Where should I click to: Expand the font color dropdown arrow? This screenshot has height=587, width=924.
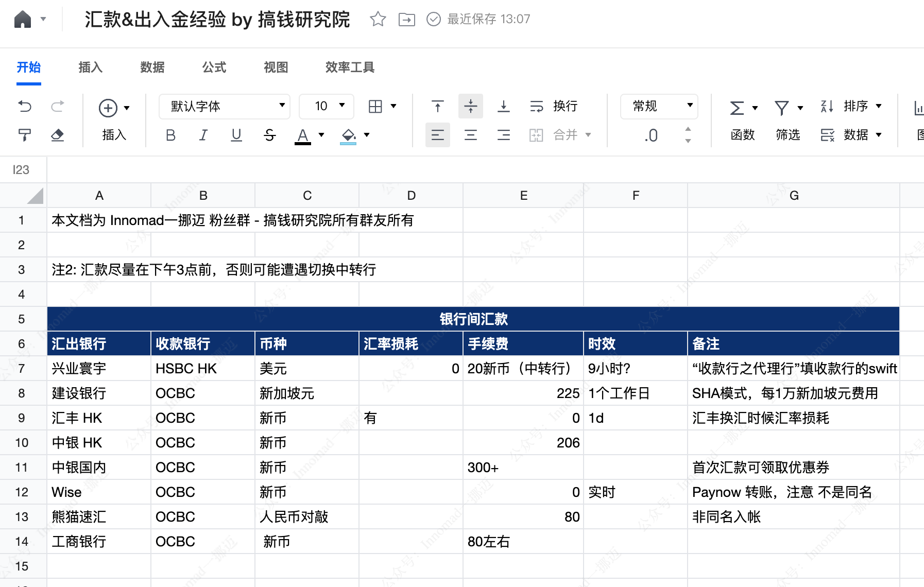click(321, 135)
